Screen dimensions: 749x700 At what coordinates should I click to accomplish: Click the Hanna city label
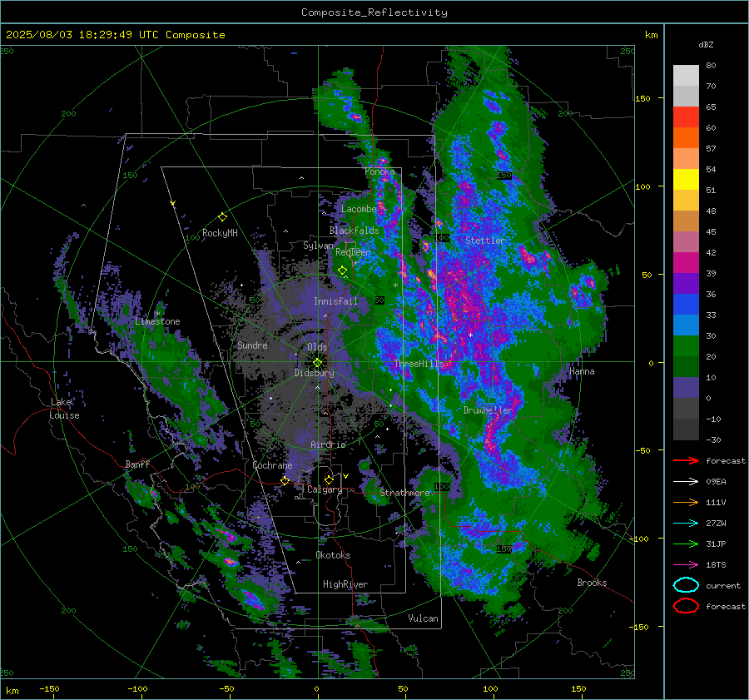click(x=582, y=371)
